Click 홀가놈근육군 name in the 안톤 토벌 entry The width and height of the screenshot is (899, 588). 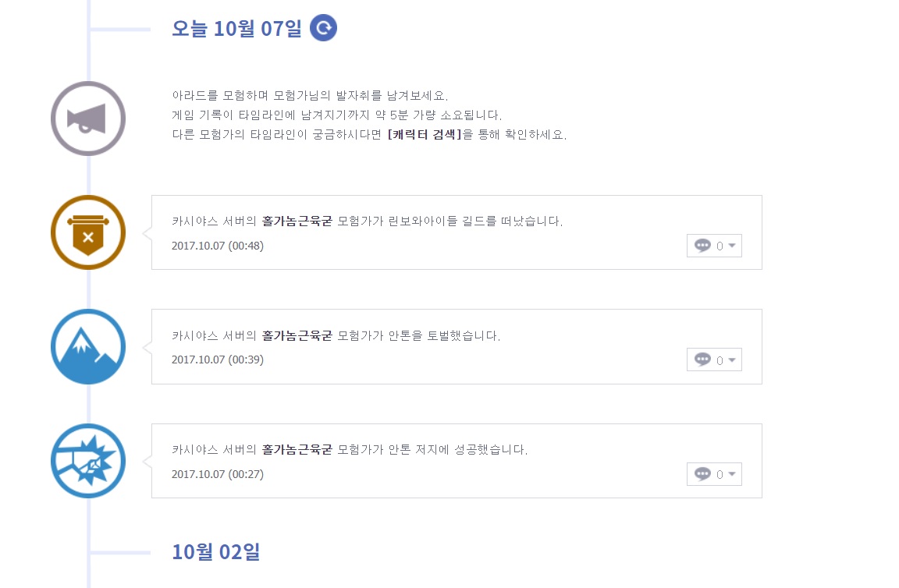pos(297,336)
